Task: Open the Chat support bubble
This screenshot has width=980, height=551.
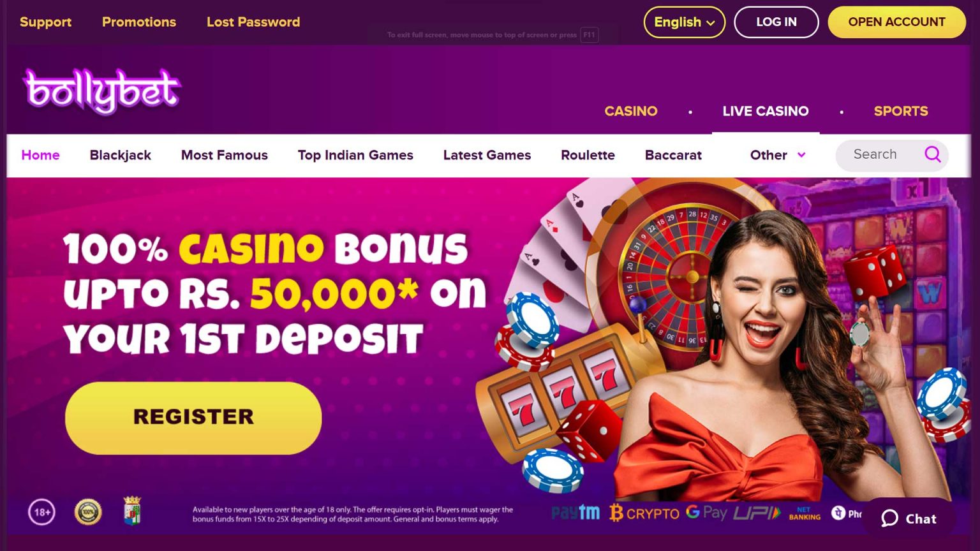Action: click(909, 518)
